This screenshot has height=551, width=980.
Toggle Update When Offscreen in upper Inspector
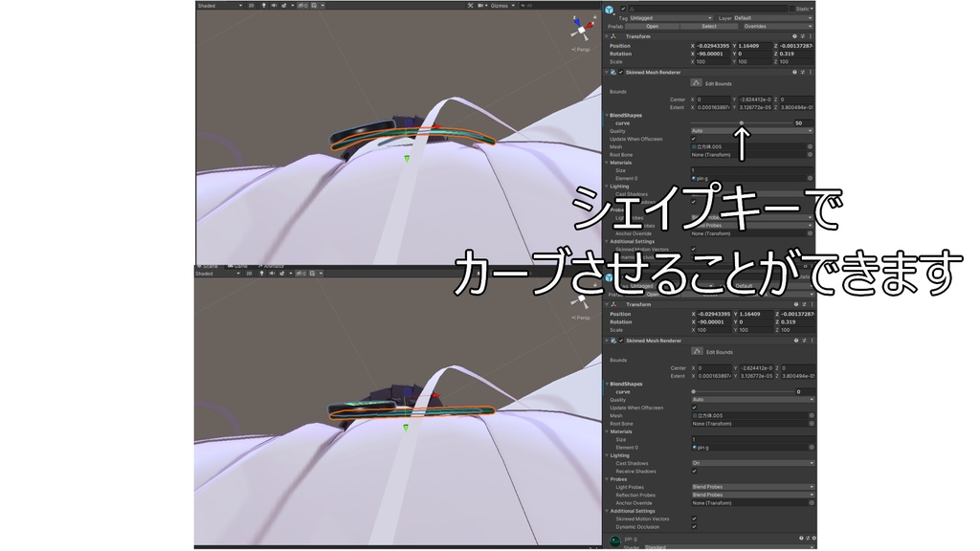click(694, 139)
